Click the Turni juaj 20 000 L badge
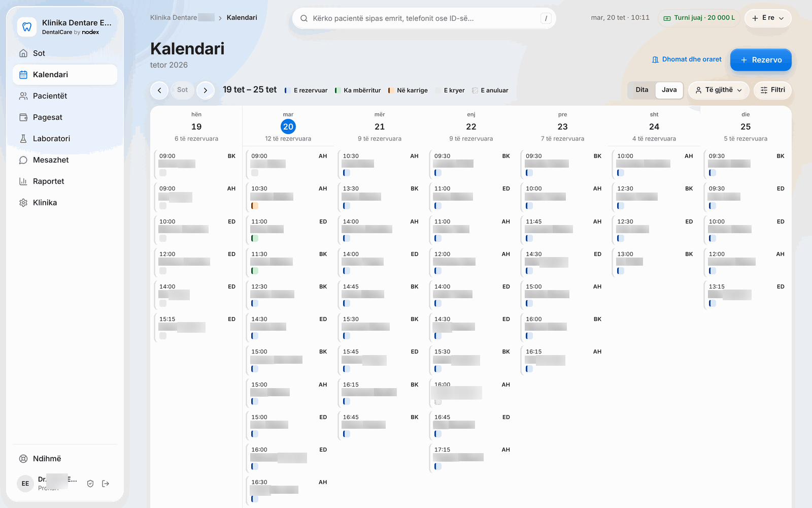Viewport: 812px width, 508px height. tap(699, 18)
